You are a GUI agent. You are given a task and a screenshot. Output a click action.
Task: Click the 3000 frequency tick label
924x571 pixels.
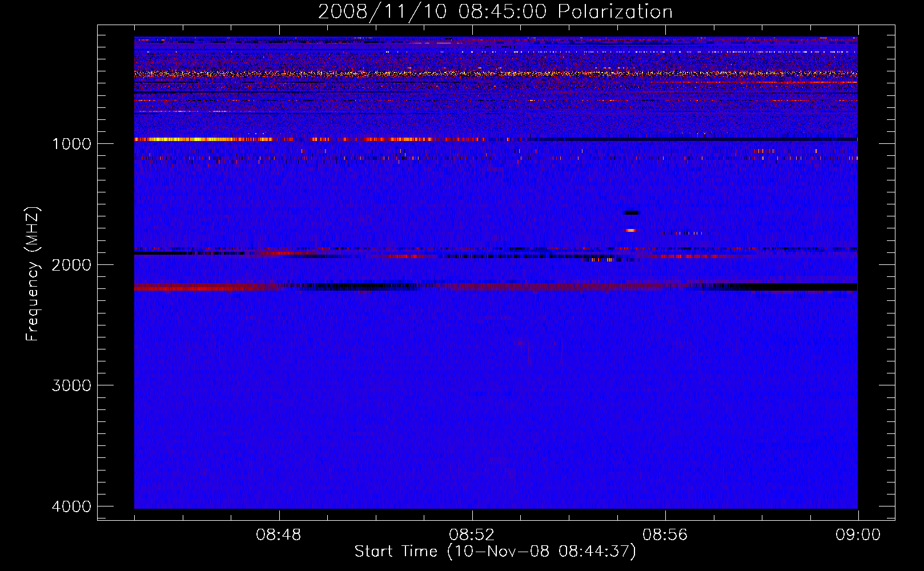(x=71, y=385)
